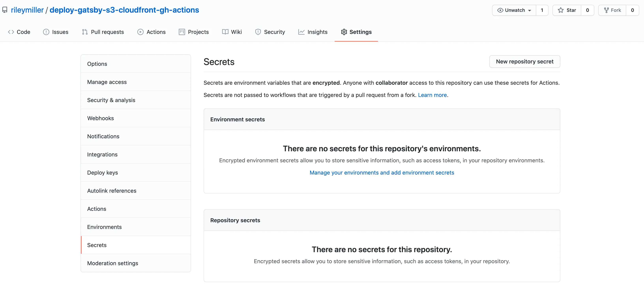Click the Actions play icon

(x=140, y=32)
